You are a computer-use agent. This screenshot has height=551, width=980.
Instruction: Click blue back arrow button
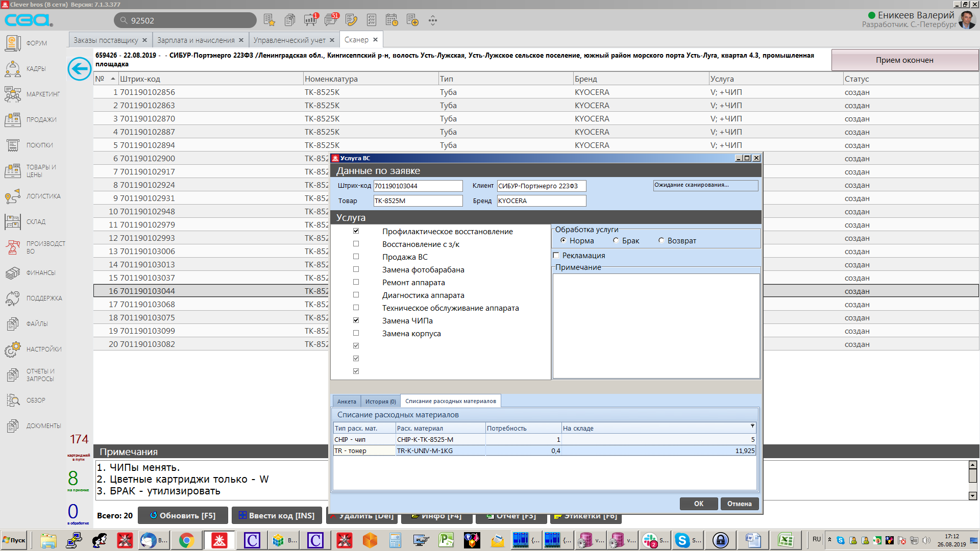(80, 68)
